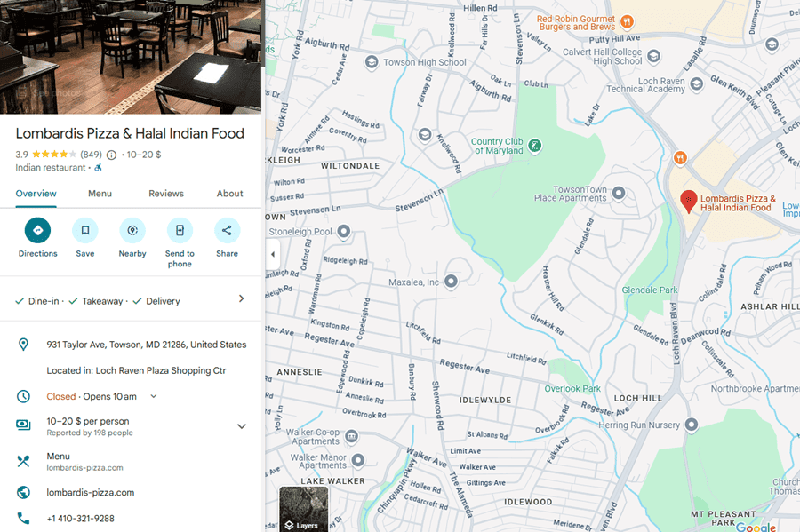Click Overlook Park label on map

click(572, 388)
